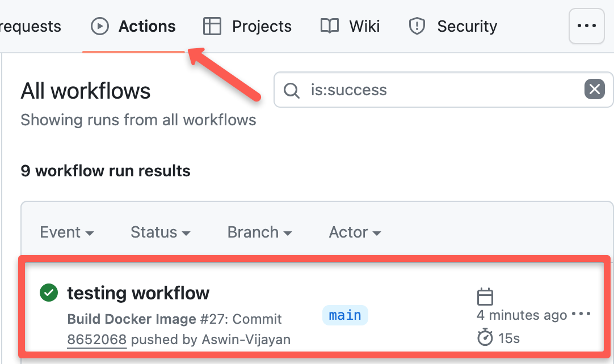Clear the is:success search filter
The image size is (614, 364).
pyautogui.click(x=595, y=88)
